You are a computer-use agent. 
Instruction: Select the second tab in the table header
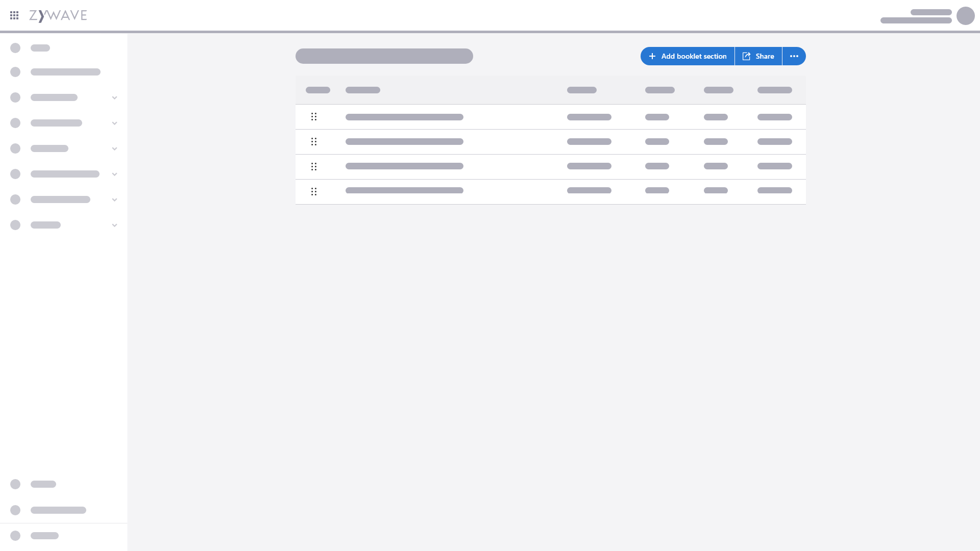click(x=363, y=90)
